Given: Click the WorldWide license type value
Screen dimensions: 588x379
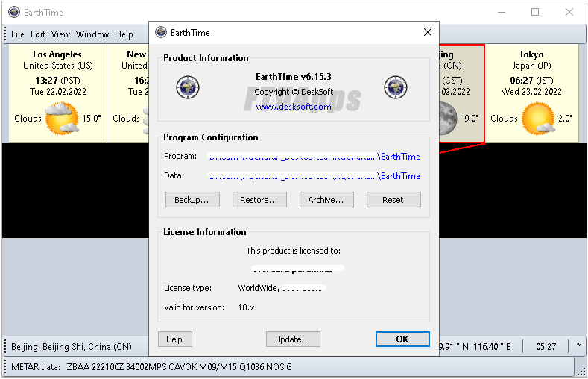Looking at the screenshot, I should point(259,288).
